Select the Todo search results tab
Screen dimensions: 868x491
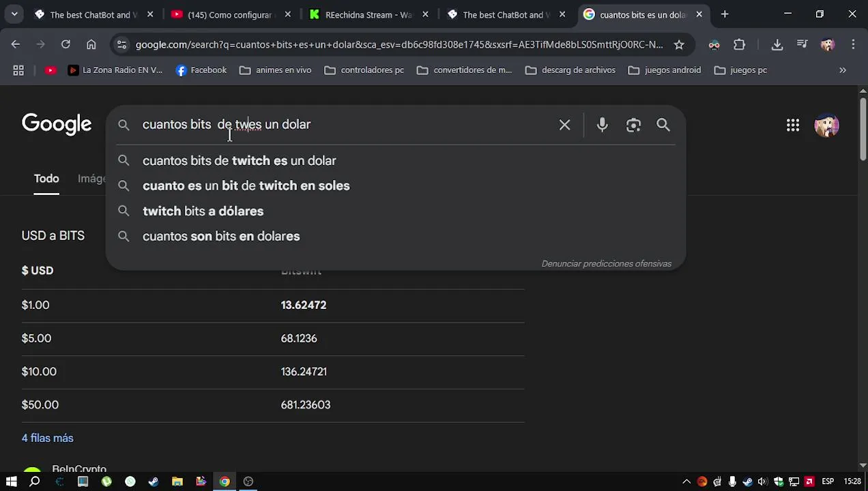pyautogui.click(x=46, y=179)
